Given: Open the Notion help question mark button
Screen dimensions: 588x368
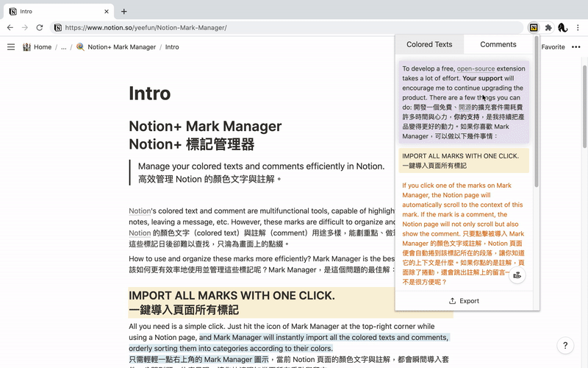Looking at the screenshot, I should point(565,345).
